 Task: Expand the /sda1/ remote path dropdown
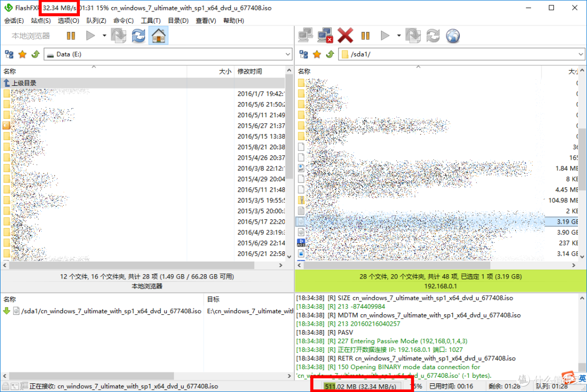(x=580, y=54)
